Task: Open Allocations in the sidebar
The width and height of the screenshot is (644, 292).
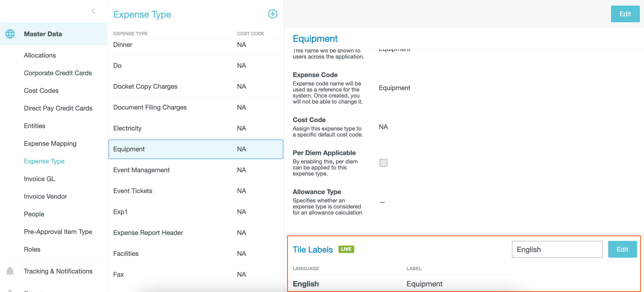Action: click(40, 55)
